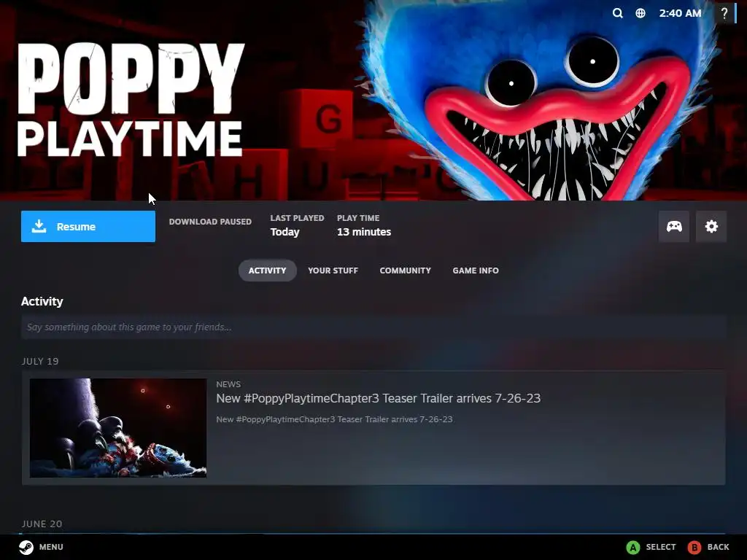Image resolution: width=747 pixels, height=560 pixels.
Task: Open the Community tab
Action: [x=405, y=271]
